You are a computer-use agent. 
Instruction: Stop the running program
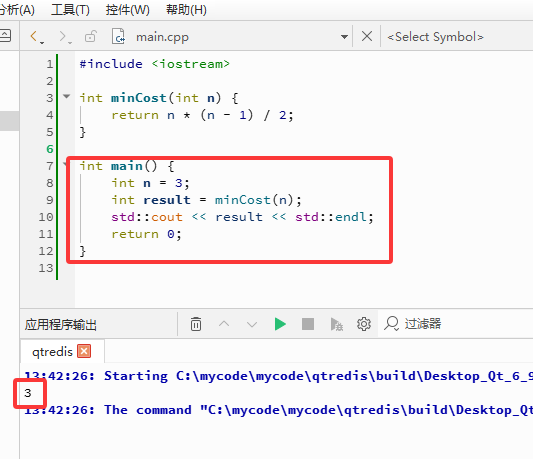click(x=308, y=324)
